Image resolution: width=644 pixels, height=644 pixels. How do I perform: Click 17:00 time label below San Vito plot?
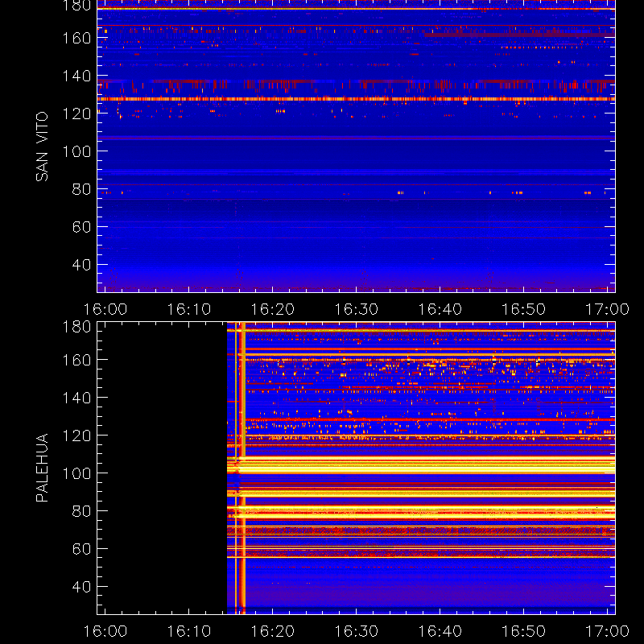pyautogui.click(x=608, y=309)
